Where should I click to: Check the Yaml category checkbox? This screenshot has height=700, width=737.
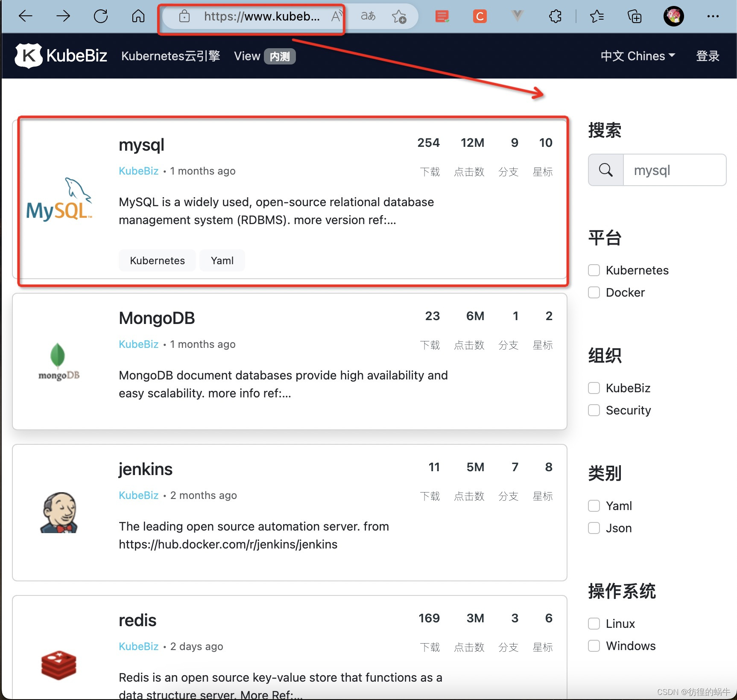[594, 506]
